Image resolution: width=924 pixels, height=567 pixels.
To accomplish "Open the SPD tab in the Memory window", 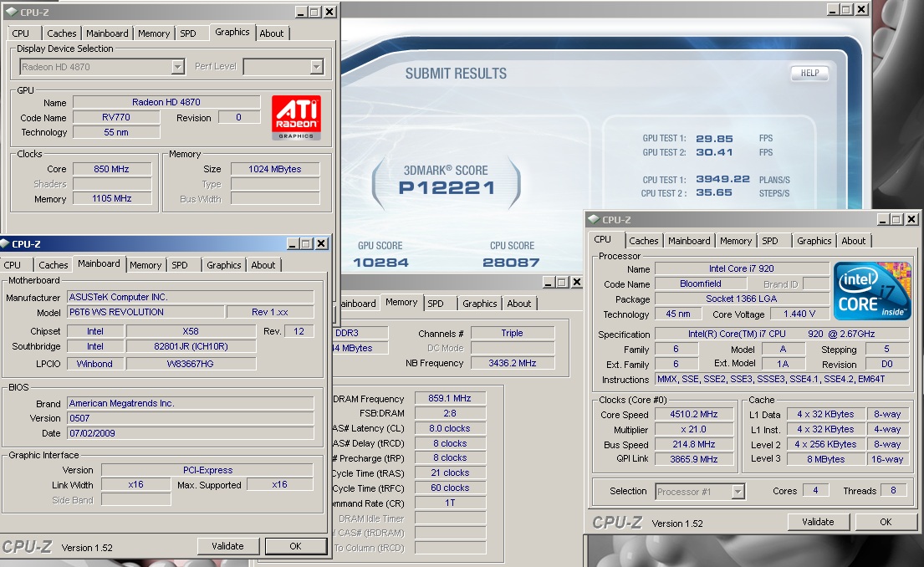I will click(436, 304).
